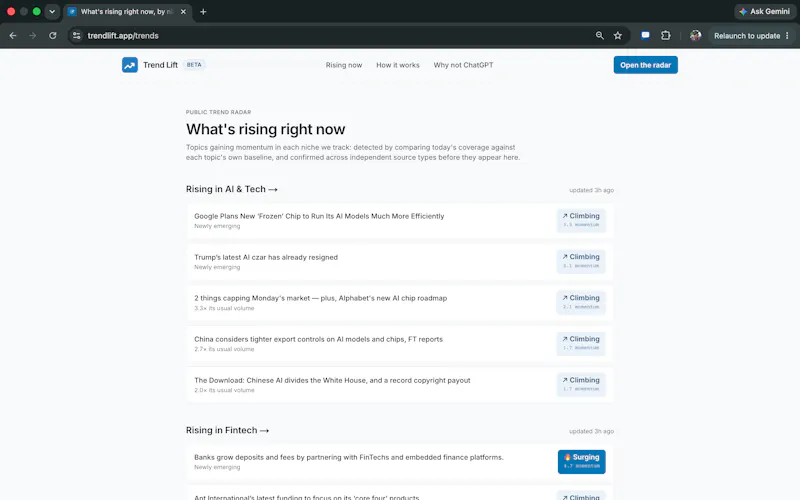Open the Chrome three-dot menu

(787, 36)
